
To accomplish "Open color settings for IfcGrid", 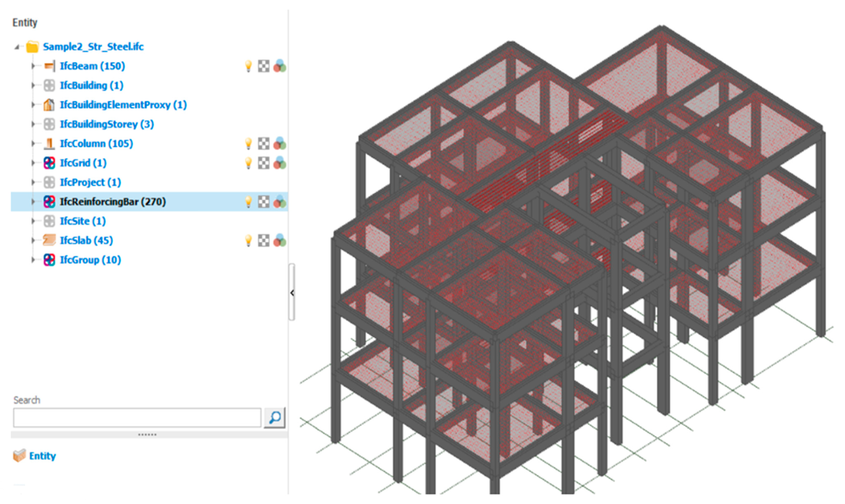I will click(x=280, y=163).
